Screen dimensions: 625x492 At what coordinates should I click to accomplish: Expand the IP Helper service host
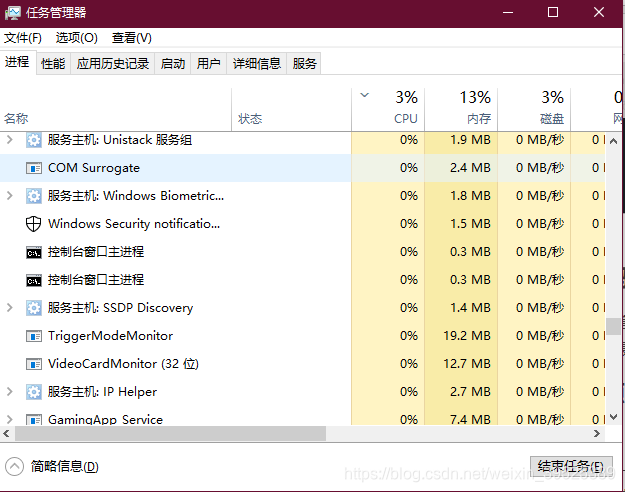(10, 392)
